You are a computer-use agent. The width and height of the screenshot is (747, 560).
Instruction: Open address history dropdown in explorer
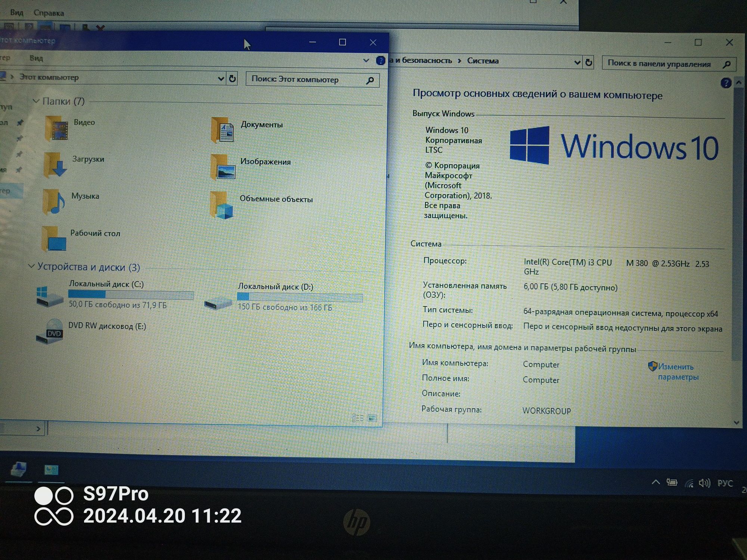tap(221, 78)
